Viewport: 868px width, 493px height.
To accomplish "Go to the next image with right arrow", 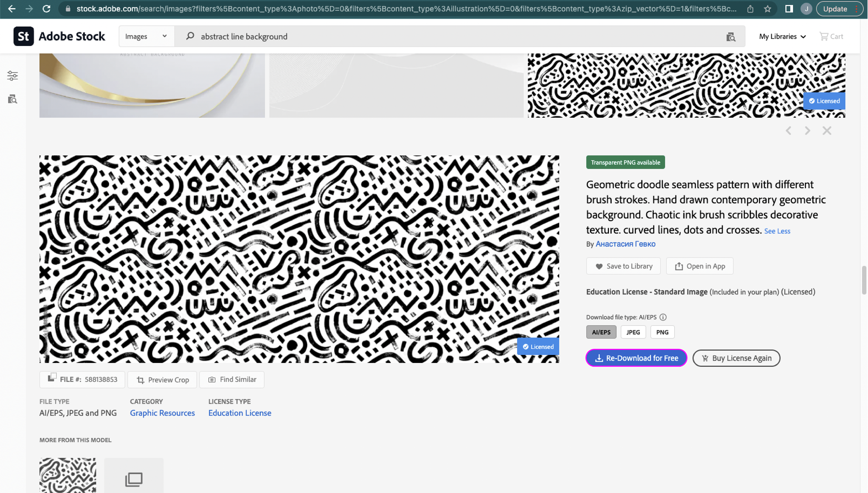I will coord(808,131).
